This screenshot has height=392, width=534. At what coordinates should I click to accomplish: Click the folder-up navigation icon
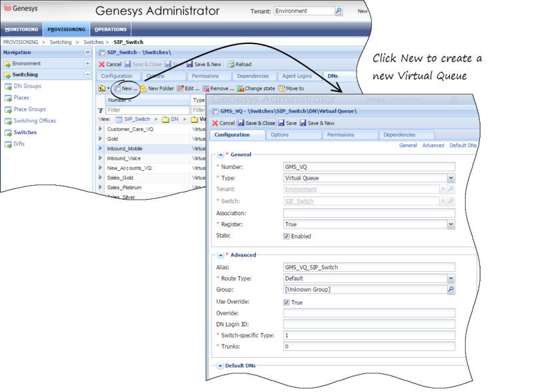pyautogui.click(x=102, y=88)
